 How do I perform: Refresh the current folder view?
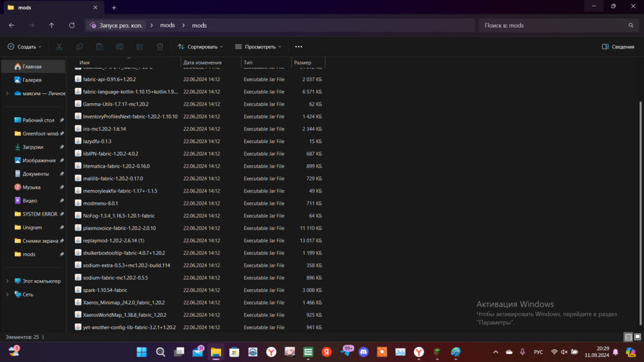tap(72, 26)
